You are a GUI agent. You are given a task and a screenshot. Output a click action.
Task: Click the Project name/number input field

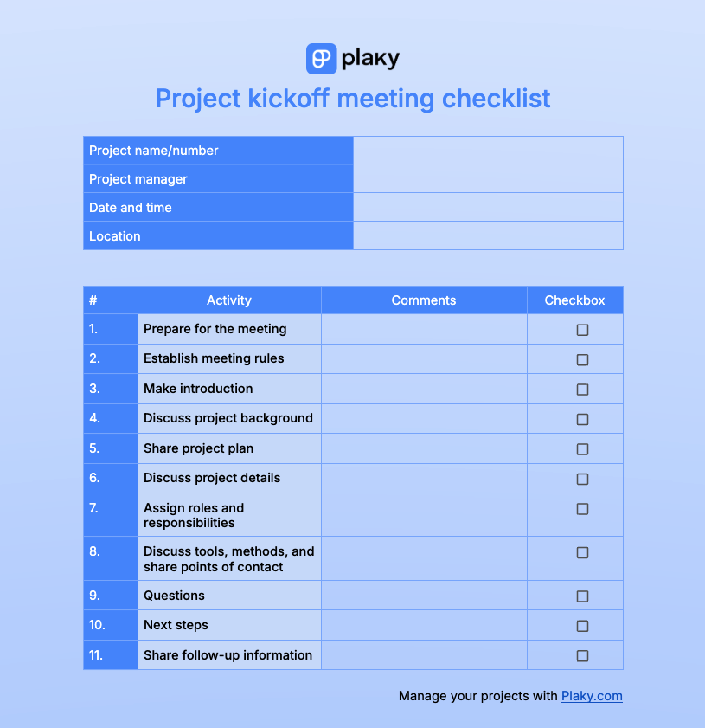(x=488, y=151)
